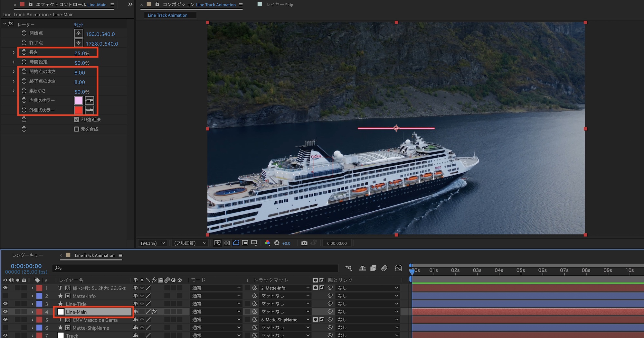
Task: Toggle mask and shape path visibility
Action: pos(236,243)
